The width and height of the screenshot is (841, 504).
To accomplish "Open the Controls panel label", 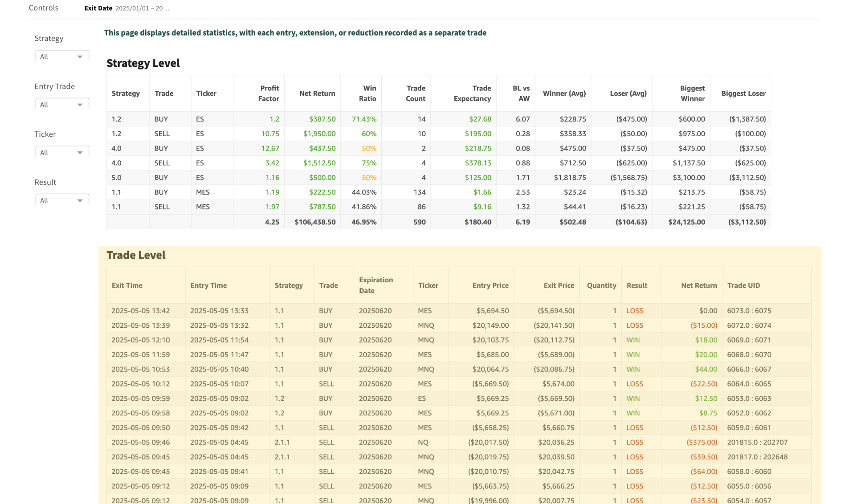I will point(44,8).
